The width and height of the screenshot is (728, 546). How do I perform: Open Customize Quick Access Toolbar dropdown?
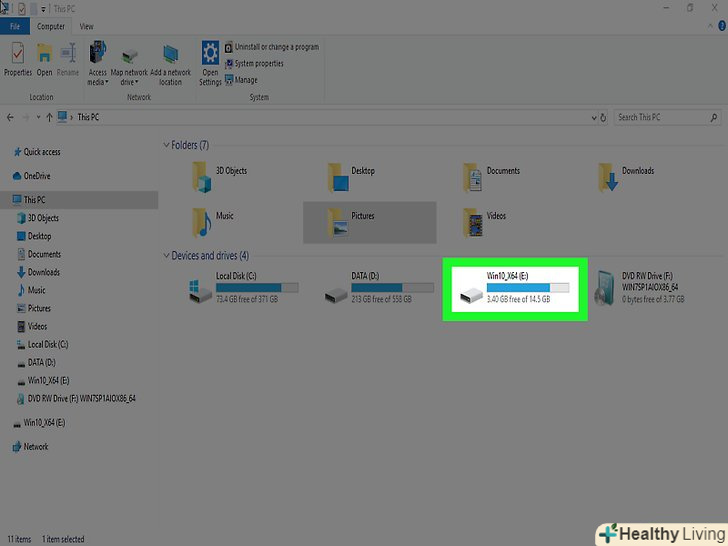tap(43, 9)
